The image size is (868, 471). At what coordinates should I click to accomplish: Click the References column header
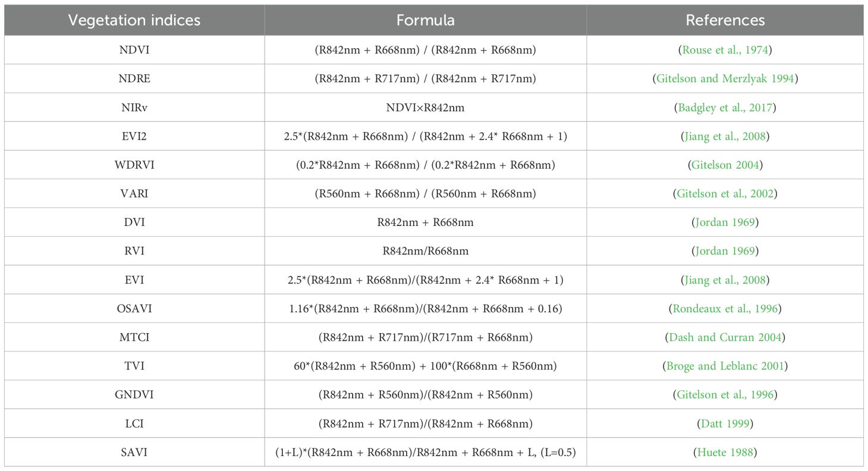725,20
